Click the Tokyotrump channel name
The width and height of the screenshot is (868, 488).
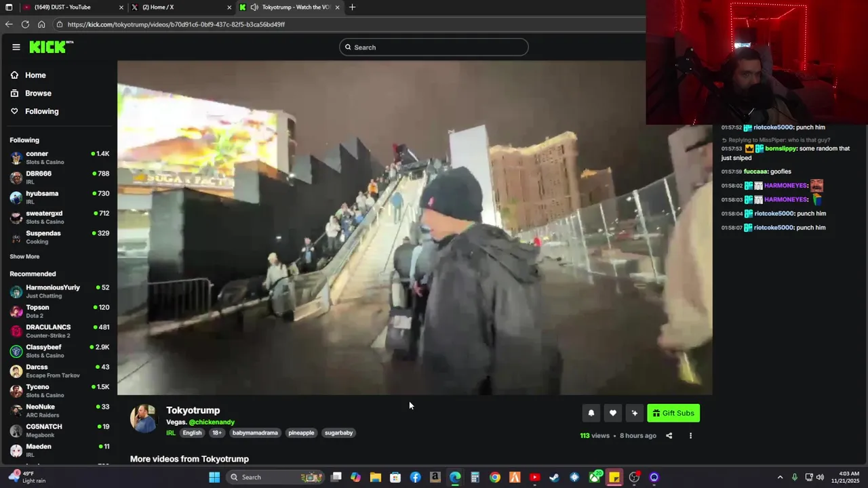(193, 411)
